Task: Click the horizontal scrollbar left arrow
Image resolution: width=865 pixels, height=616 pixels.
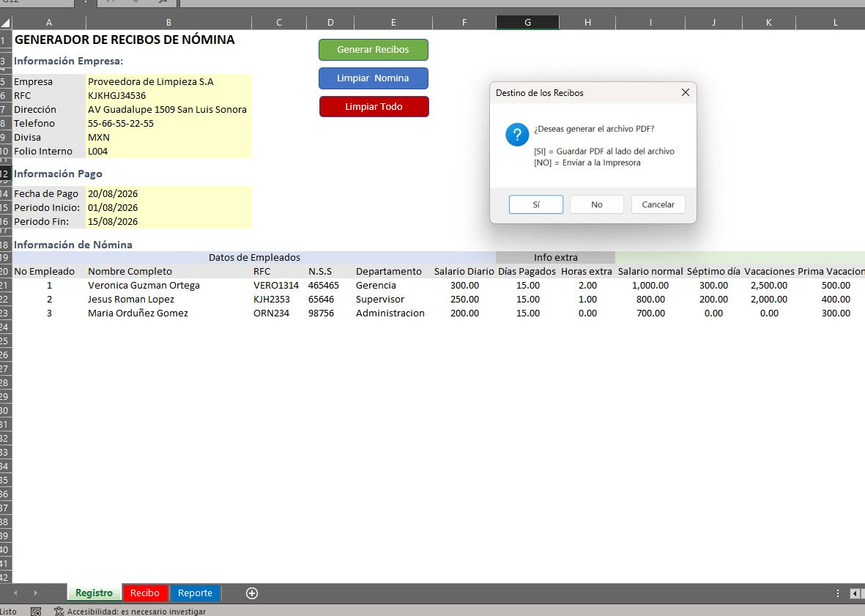Action: tap(856, 593)
